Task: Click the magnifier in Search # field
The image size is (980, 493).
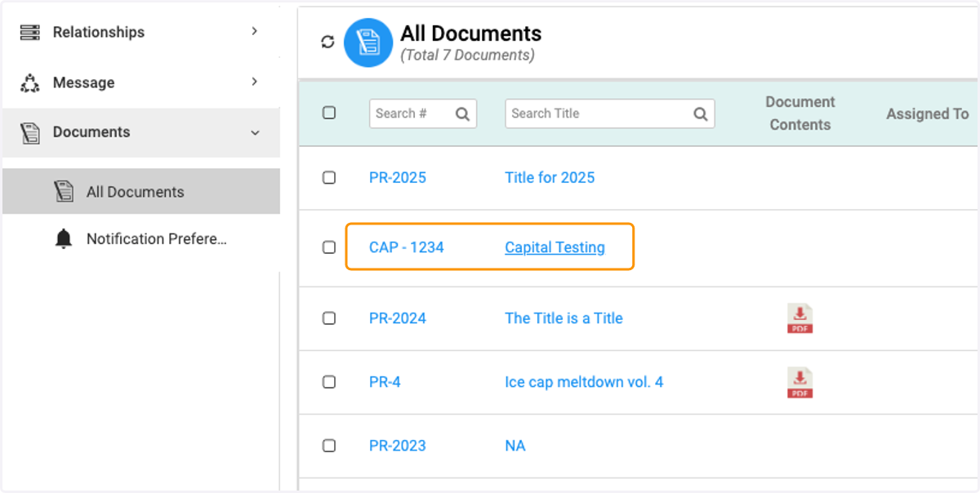Action: coord(462,114)
